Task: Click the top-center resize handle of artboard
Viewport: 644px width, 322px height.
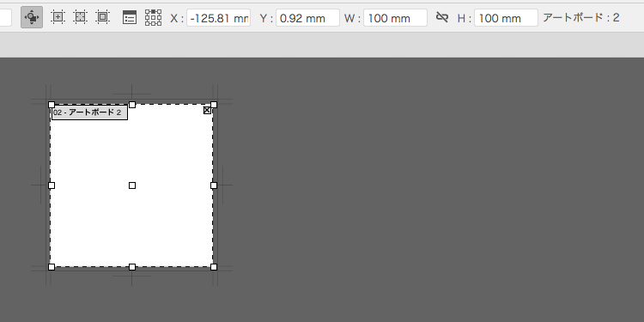Action: click(x=132, y=105)
